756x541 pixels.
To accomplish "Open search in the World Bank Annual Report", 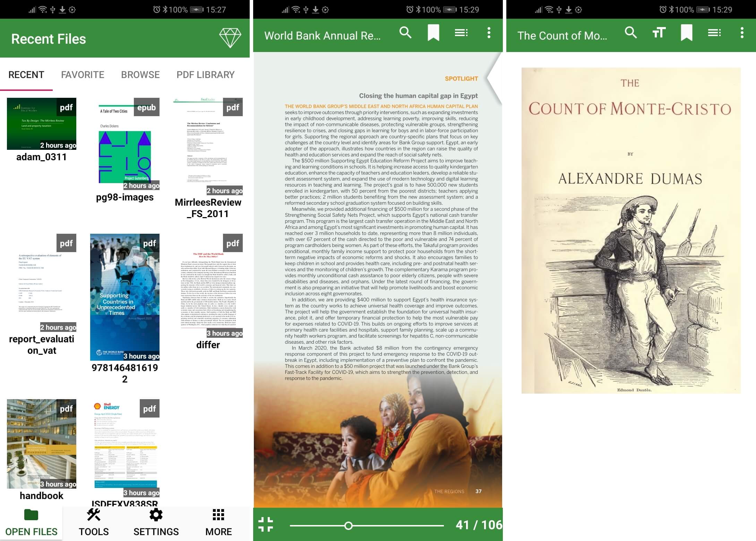I will click(405, 33).
